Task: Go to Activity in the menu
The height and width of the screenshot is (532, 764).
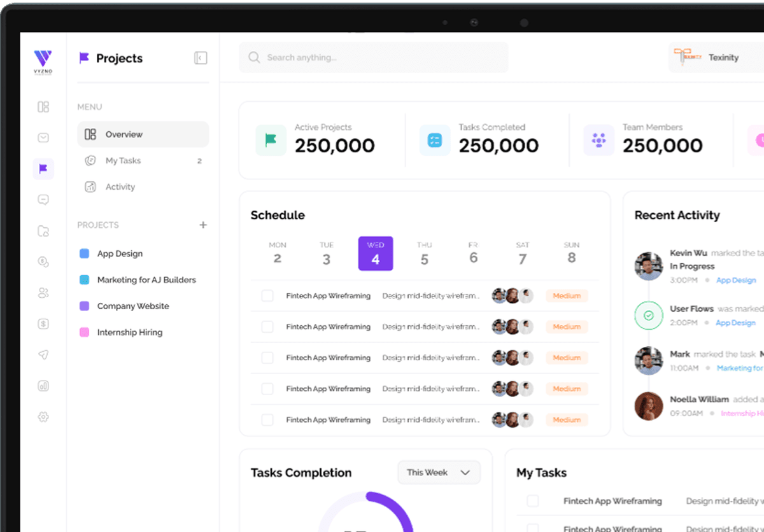Action: (x=120, y=187)
